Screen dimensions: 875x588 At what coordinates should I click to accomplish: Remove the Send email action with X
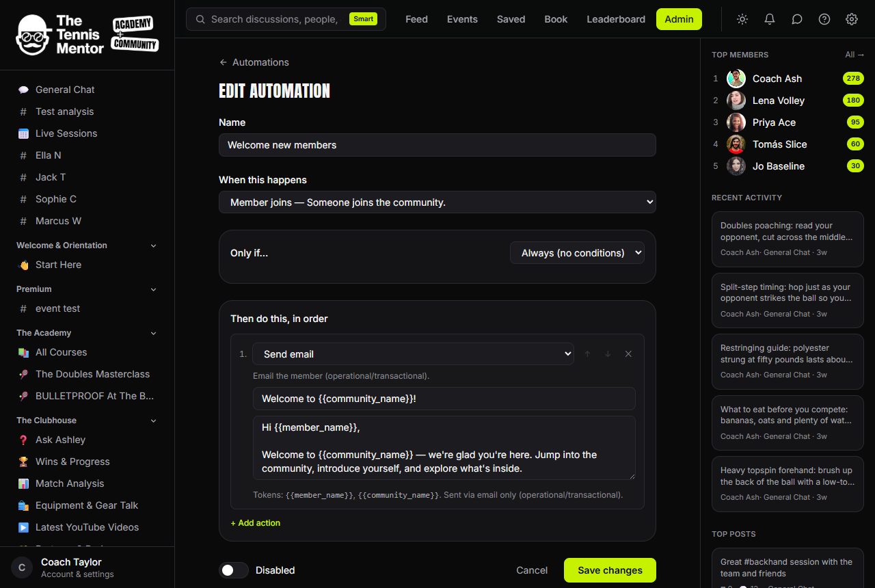[628, 354]
